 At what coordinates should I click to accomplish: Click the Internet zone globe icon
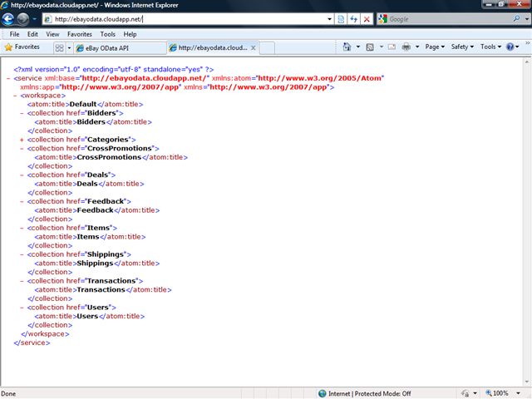tap(323, 393)
